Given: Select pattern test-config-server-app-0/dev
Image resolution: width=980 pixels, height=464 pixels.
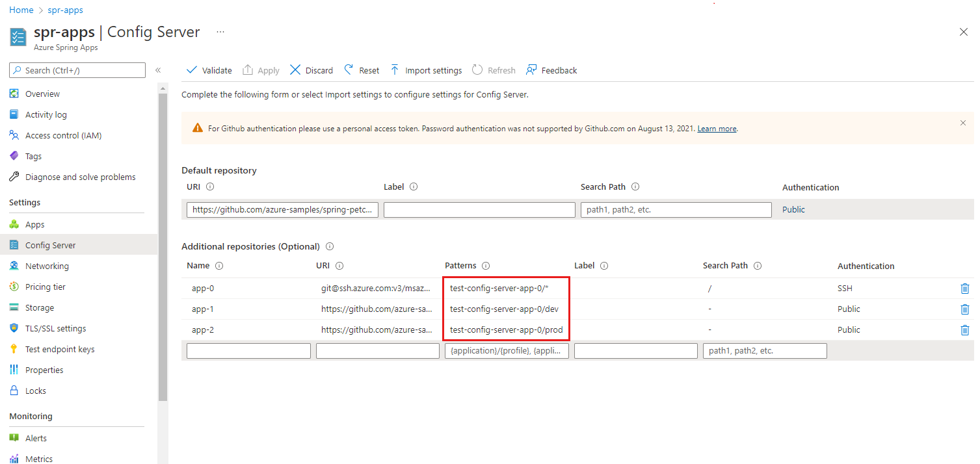Looking at the screenshot, I should [x=504, y=309].
